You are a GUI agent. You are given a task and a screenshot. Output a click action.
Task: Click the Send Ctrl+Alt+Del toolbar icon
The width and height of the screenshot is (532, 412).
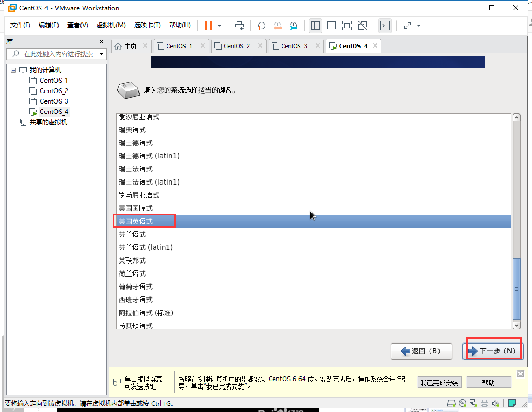(x=239, y=26)
